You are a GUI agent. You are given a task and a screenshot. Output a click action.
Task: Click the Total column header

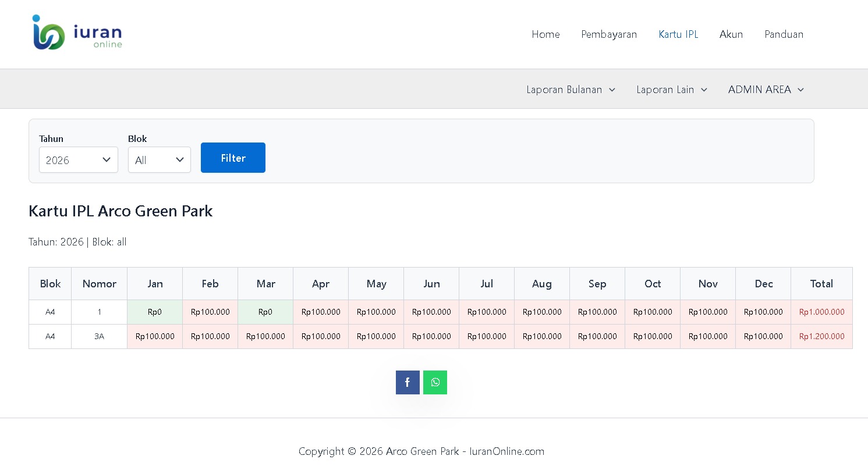(x=821, y=284)
